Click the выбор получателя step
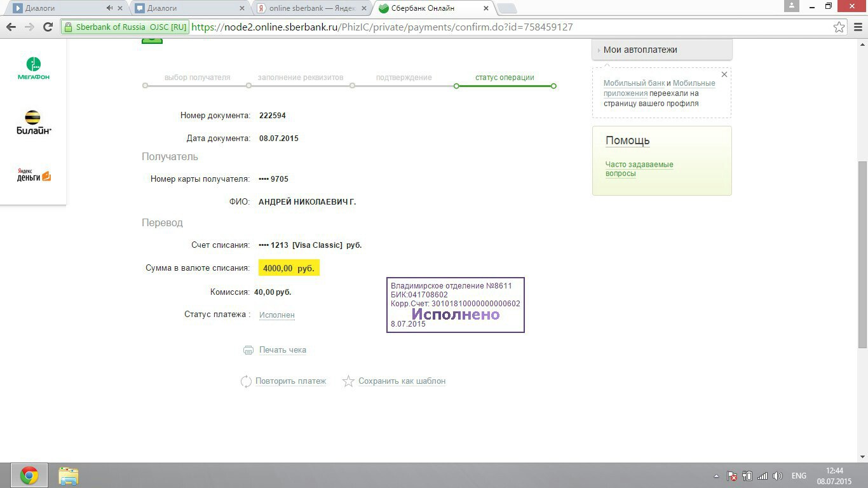The height and width of the screenshot is (488, 868). pyautogui.click(x=198, y=78)
